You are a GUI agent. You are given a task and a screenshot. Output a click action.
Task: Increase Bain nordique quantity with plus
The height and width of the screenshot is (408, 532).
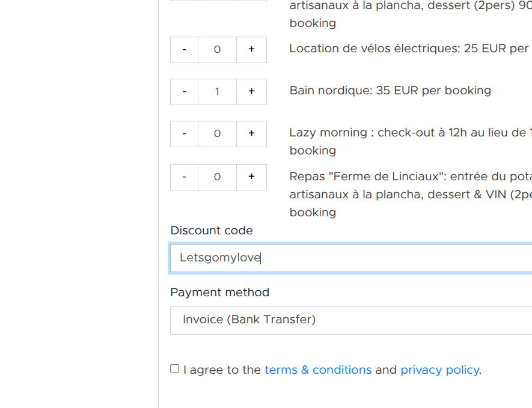tap(251, 91)
